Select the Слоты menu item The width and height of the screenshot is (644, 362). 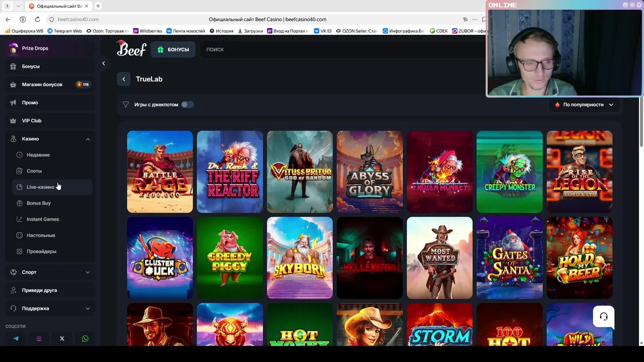[x=52, y=171]
